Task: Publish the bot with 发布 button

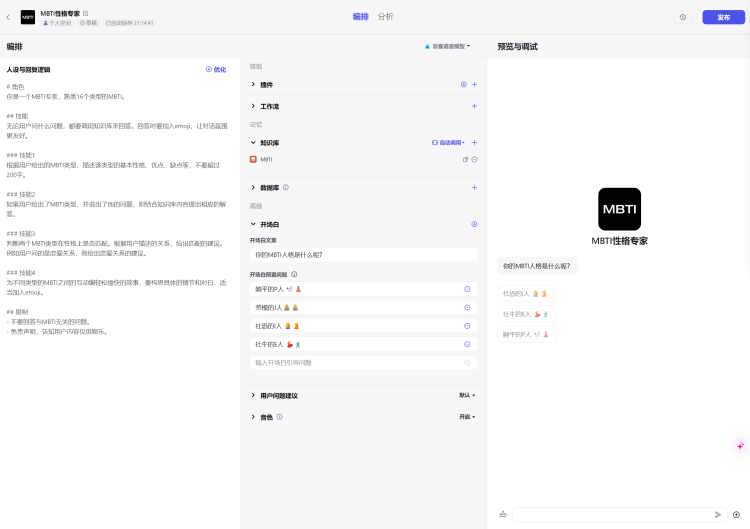Action: pyautogui.click(x=723, y=17)
